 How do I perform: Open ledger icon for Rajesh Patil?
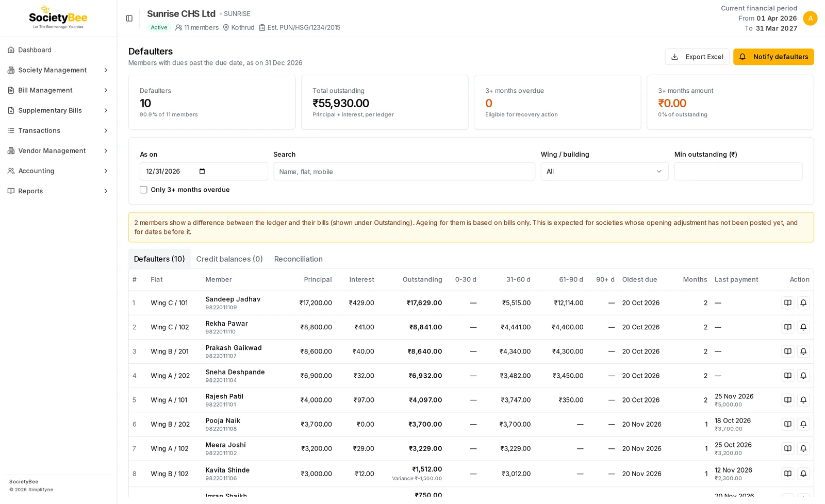pos(787,400)
